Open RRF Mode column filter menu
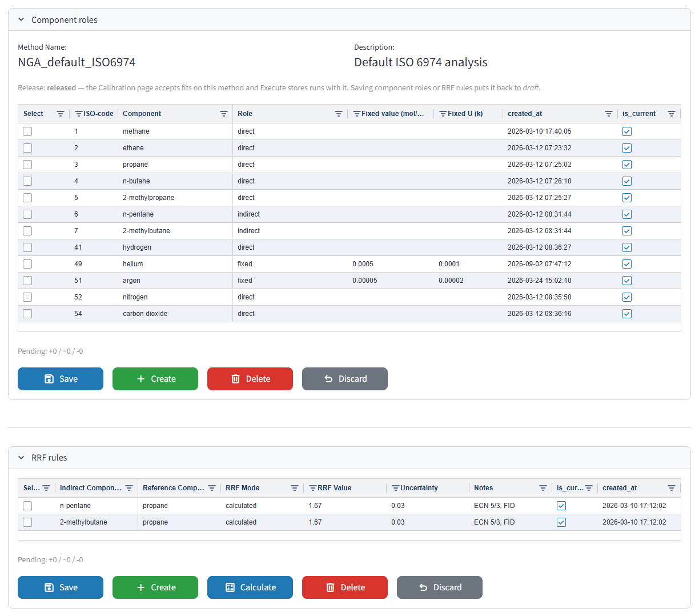Image resolution: width=699 pixels, height=616 pixels. point(295,488)
